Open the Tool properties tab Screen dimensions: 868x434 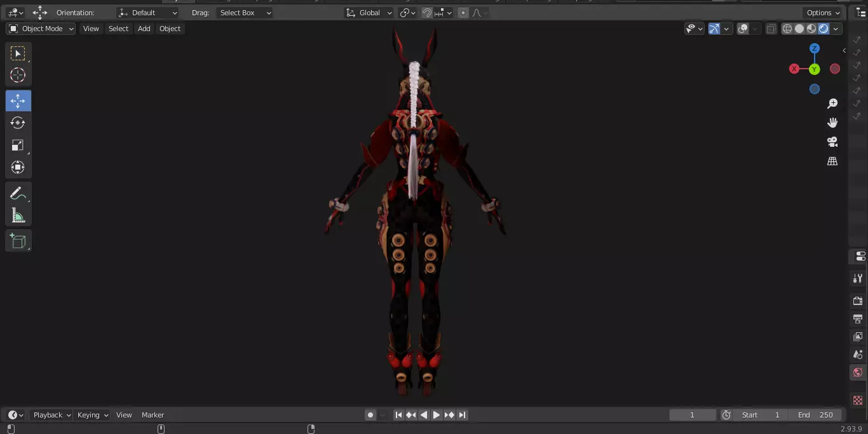pyautogui.click(x=858, y=278)
